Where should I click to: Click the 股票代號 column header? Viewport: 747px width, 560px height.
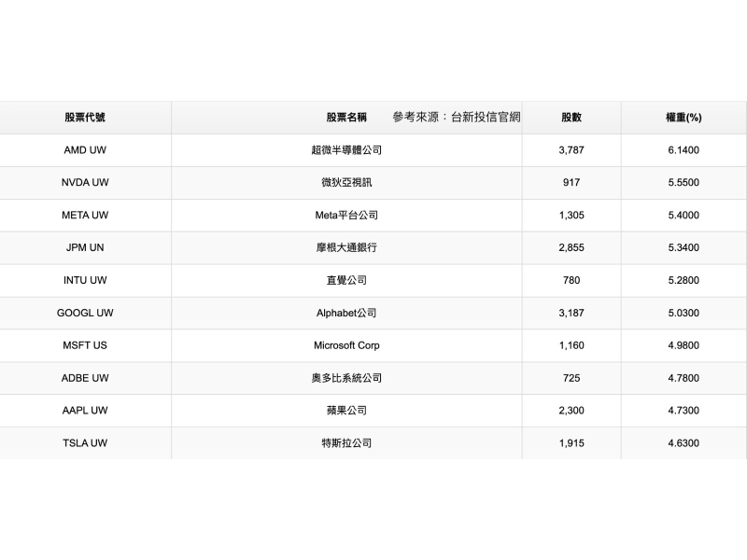(85, 118)
